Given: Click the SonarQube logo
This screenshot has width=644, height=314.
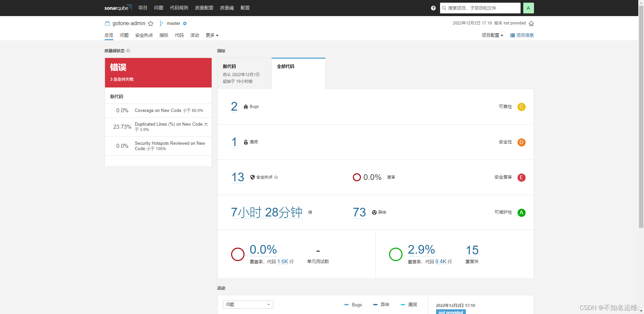Looking at the screenshot, I should [x=117, y=8].
